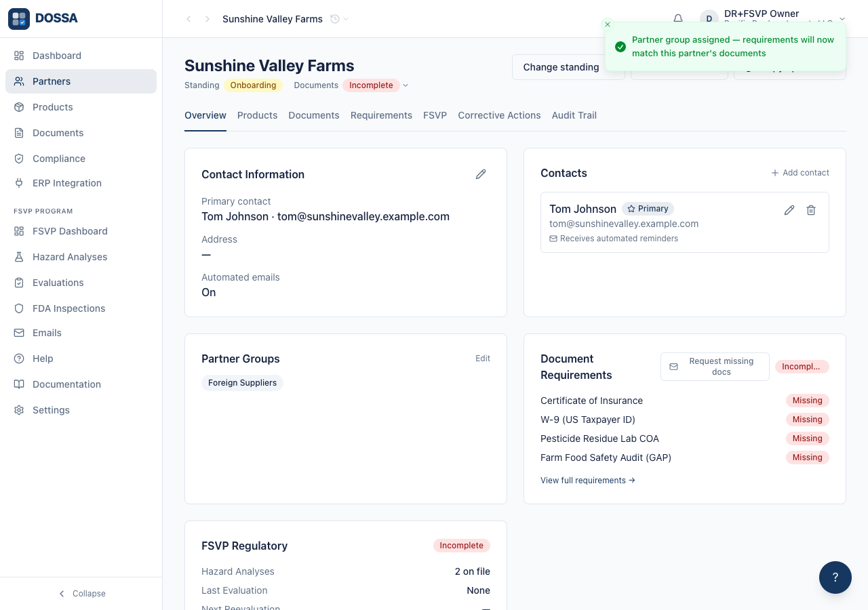Click the Primary badge beside Tom Johnson

648,209
